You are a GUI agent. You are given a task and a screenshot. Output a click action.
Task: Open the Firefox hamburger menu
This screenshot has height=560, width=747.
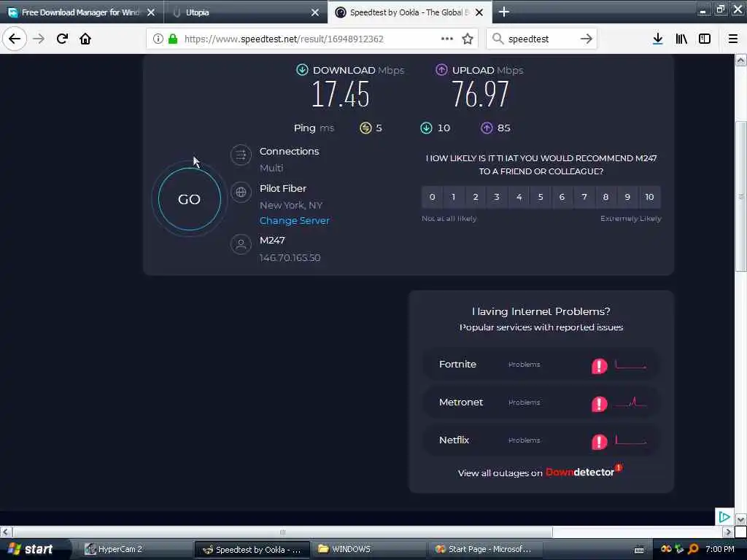tap(732, 39)
